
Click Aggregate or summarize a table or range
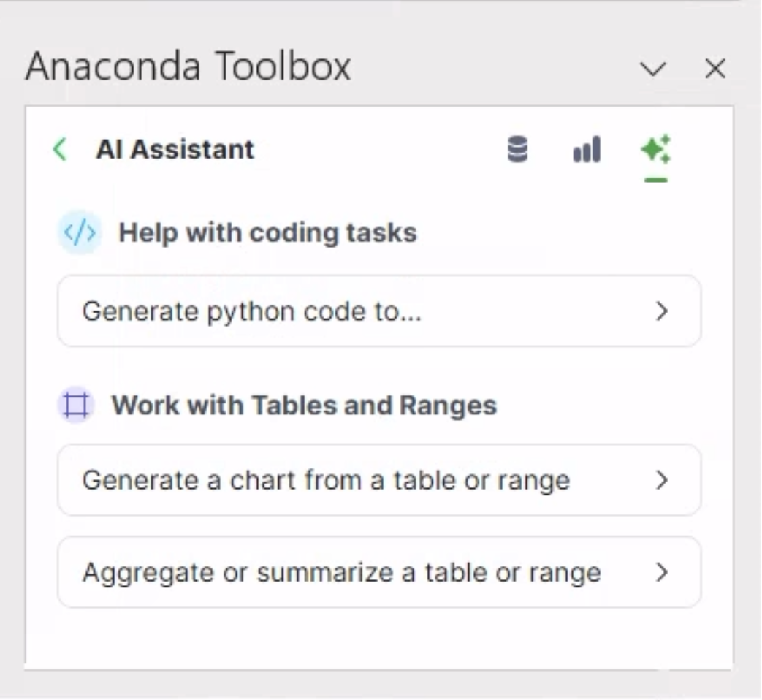379,573
